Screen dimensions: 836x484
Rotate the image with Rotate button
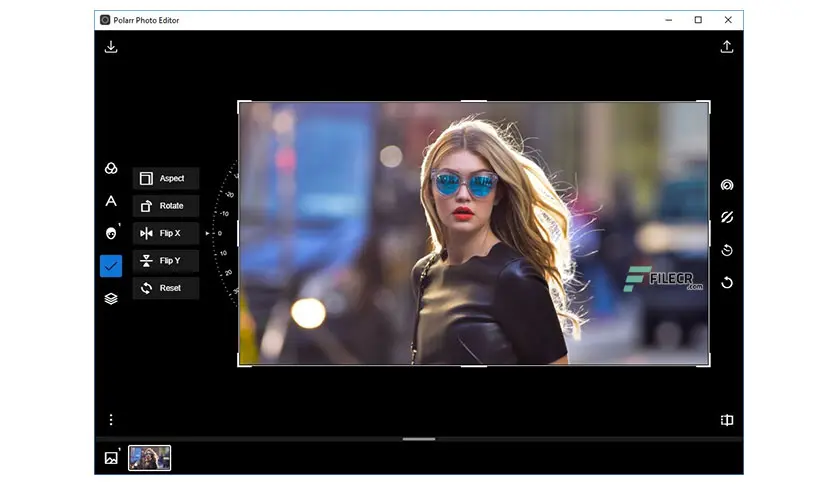point(166,206)
